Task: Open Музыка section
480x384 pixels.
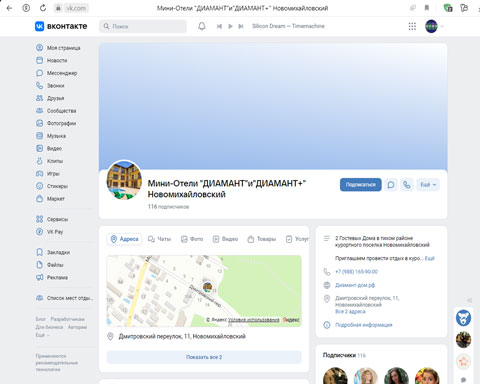Action: [51, 136]
